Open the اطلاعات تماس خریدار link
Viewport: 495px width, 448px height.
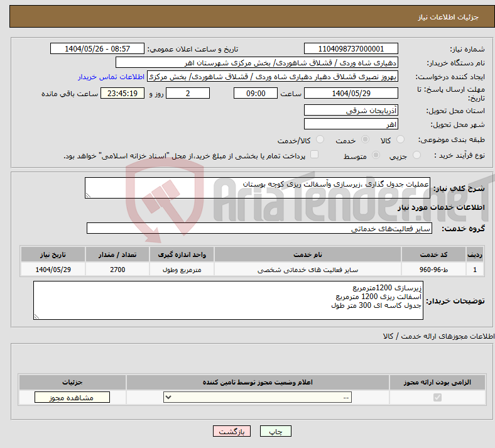click(x=111, y=77)
